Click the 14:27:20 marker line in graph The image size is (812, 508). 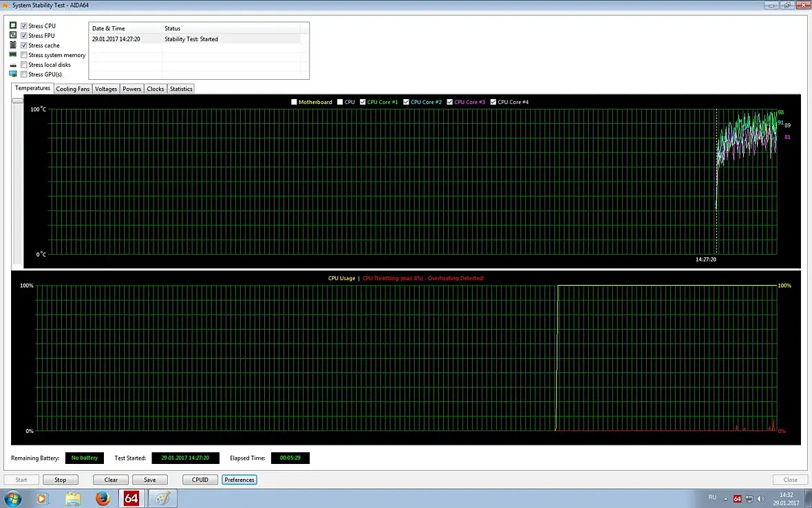point(717,181)
